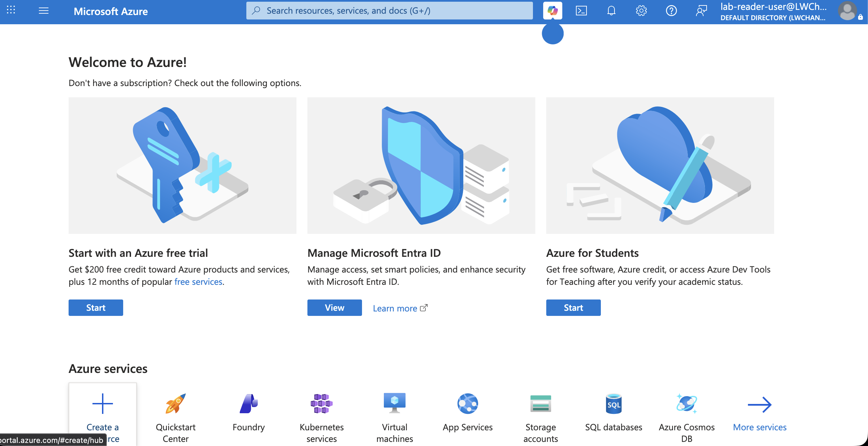
Task: Open the notifications bell
Action: [x=611, y=11]
